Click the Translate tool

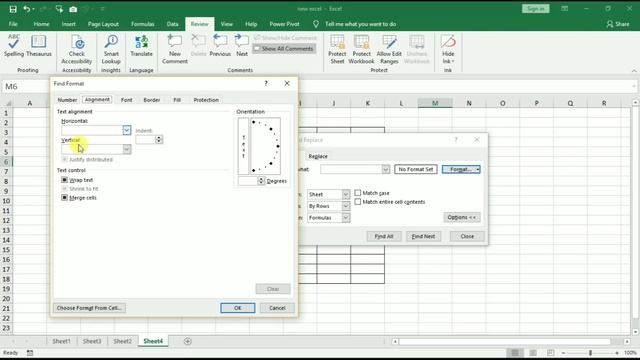(x=141, y=46)
